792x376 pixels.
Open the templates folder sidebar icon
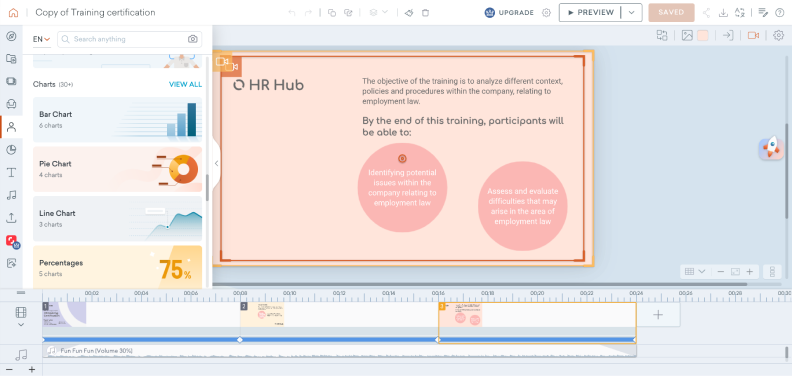(x=11, y=59)
